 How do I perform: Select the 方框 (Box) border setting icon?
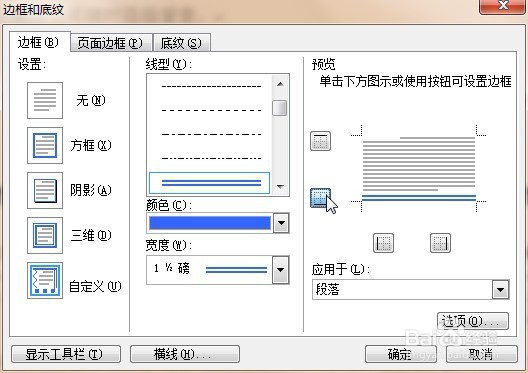(x=45, y=145)
